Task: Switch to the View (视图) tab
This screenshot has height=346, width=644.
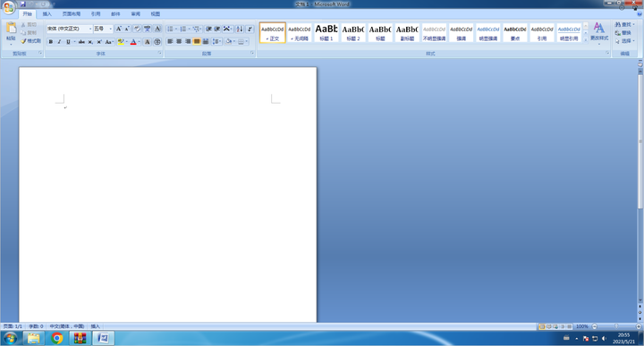Action: click(x=156, y=14)
